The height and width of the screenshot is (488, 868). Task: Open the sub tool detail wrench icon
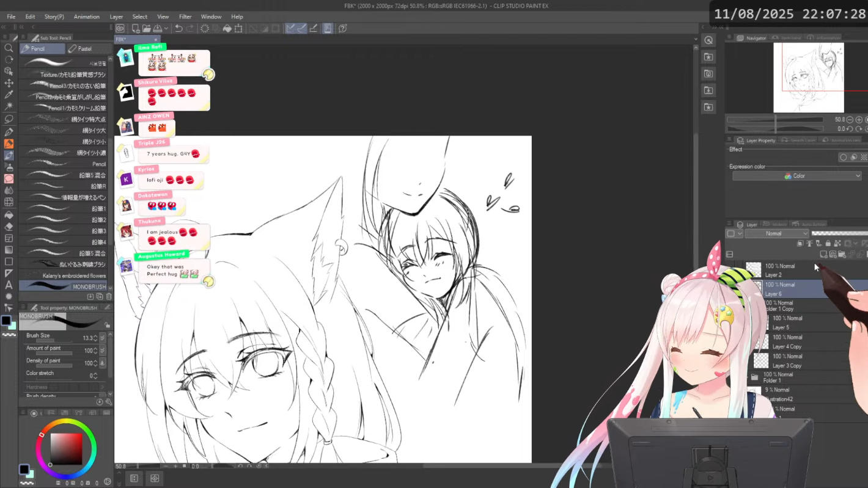click(109, 402)
